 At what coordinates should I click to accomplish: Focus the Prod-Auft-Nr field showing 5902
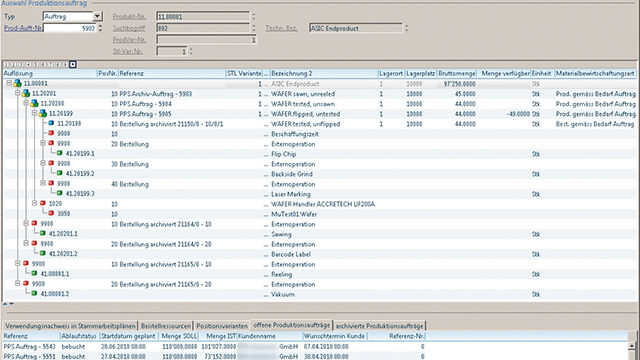point(70,28)
